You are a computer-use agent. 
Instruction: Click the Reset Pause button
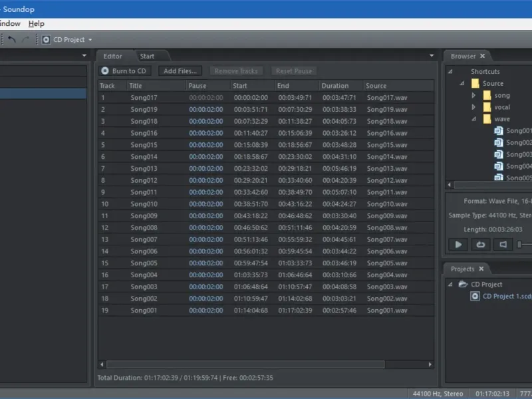point(294,70)
